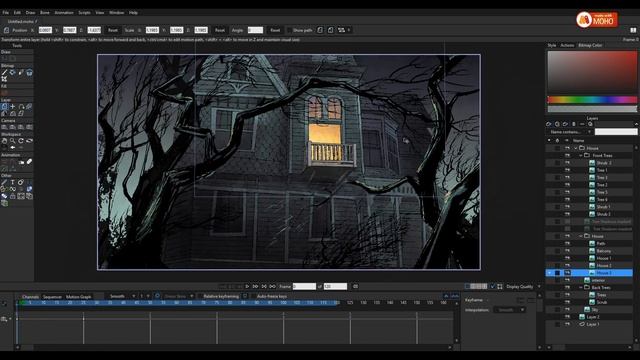Select the Text tool under Other
Screen dimensions: 640x360
(x=13, y=182)
